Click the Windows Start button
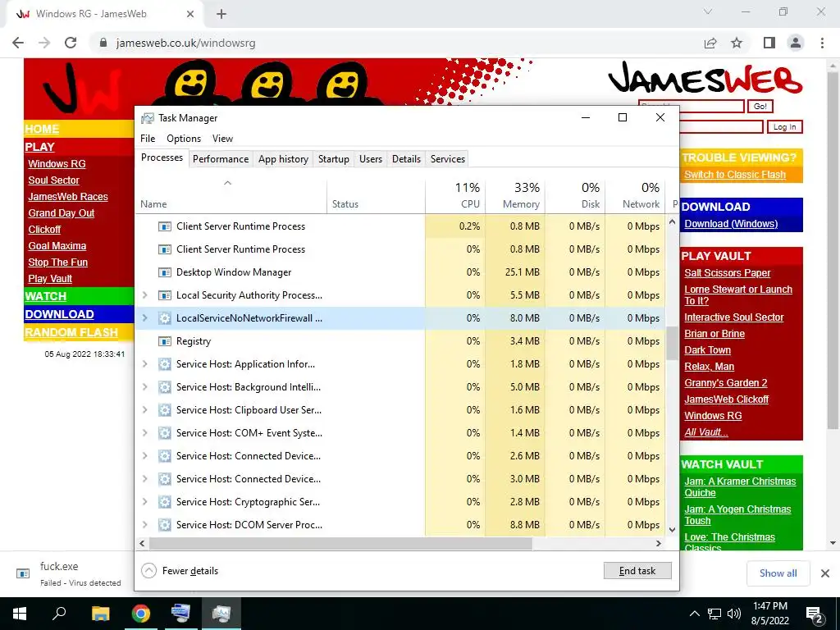840x630 pixels. [20, 614]
